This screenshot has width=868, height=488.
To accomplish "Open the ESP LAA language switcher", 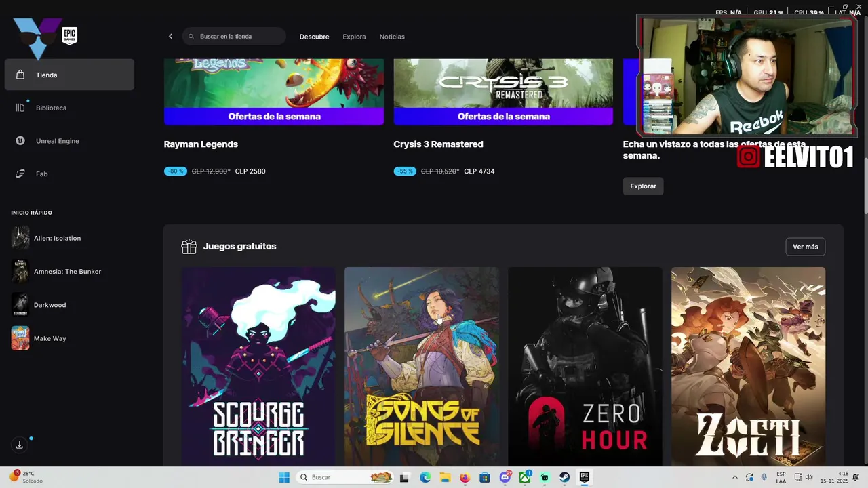I will [781, 477].
